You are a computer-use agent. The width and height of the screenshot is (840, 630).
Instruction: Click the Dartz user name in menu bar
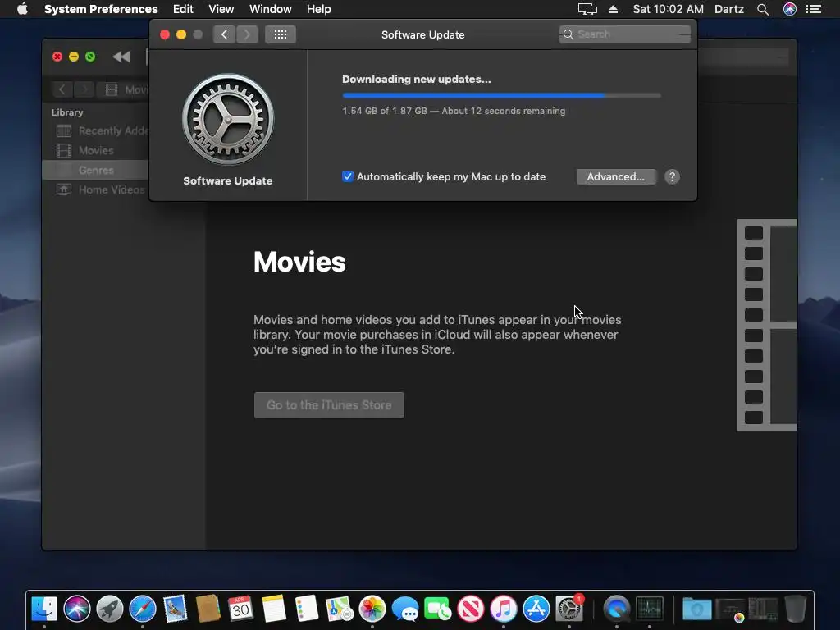pos(729,9)
